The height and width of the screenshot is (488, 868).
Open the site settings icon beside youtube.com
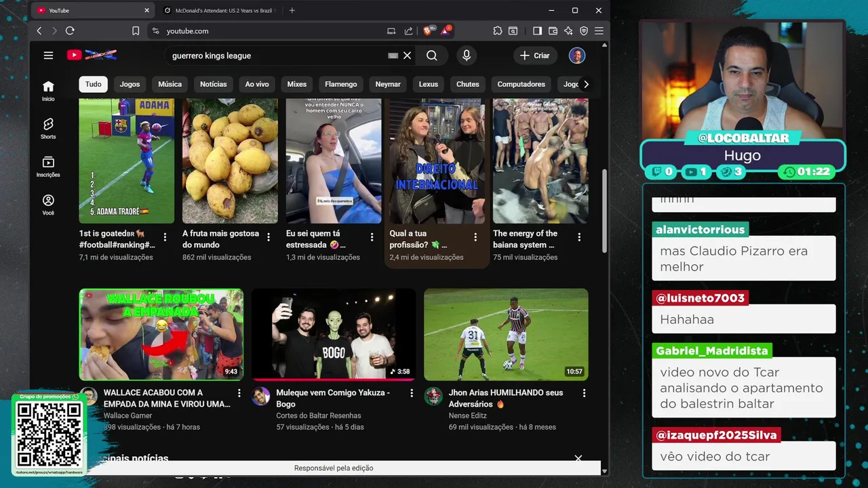pyautogui.click(x=155, y=30)
